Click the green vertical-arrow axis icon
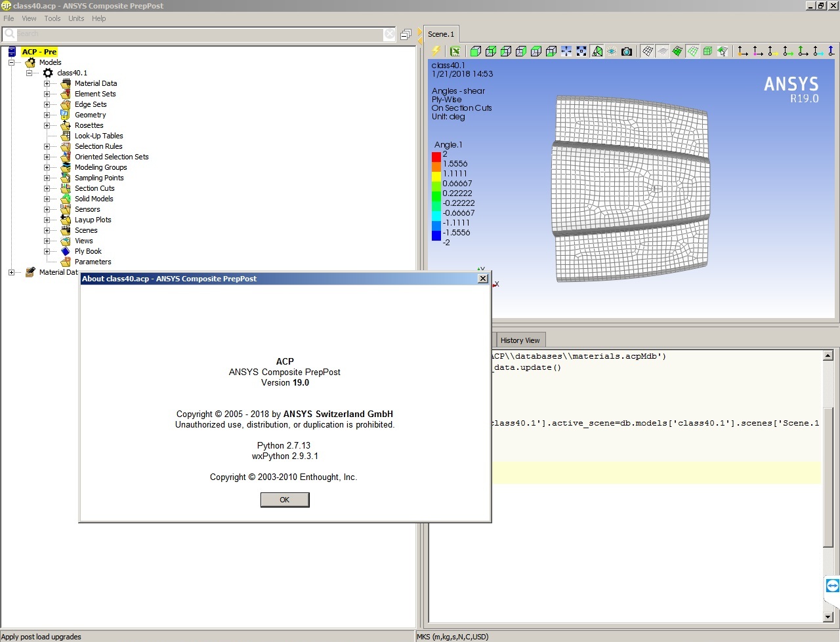This screenshot has height=642, width=840. point(803,51)
